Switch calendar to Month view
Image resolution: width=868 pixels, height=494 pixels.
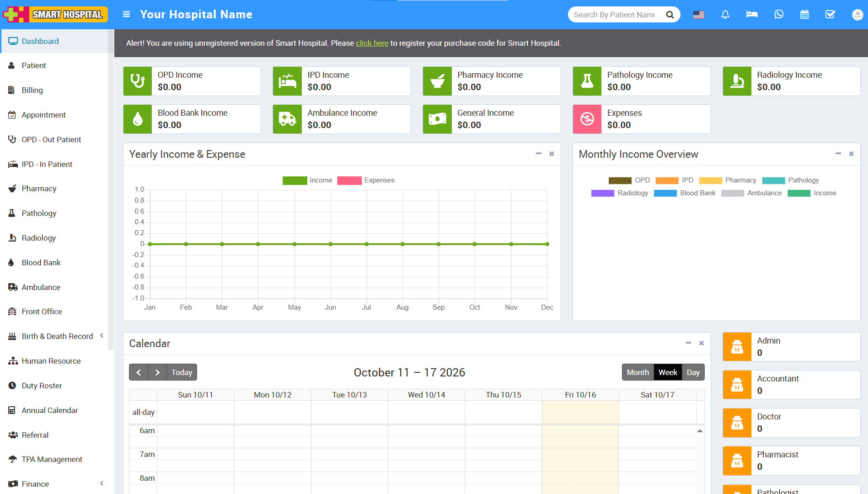(x=638, y=372)
